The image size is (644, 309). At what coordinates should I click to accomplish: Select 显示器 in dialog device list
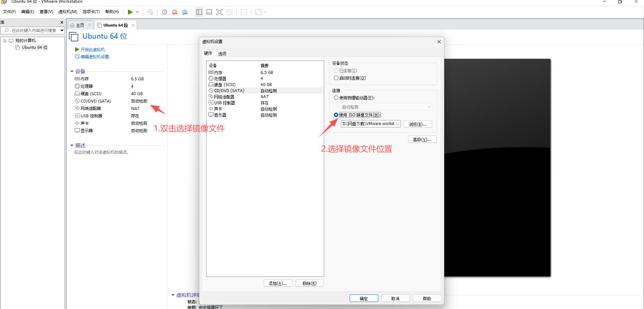265,115
